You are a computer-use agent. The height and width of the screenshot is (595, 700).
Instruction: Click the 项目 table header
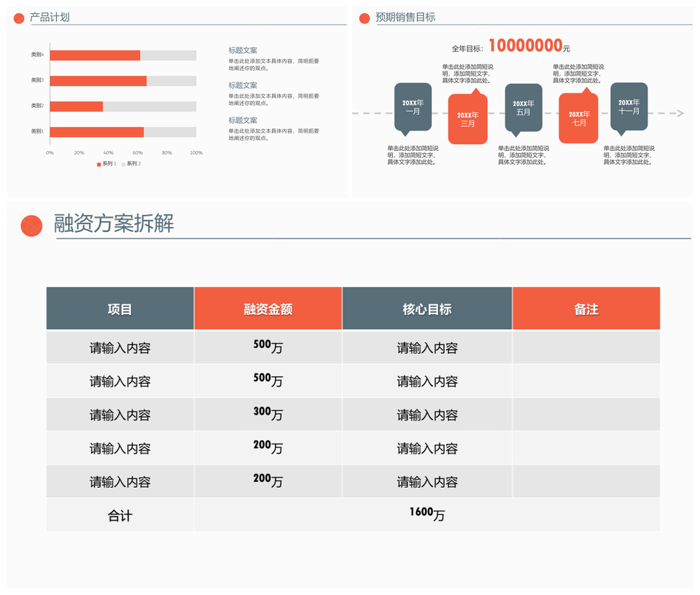(x=120, y=308)
